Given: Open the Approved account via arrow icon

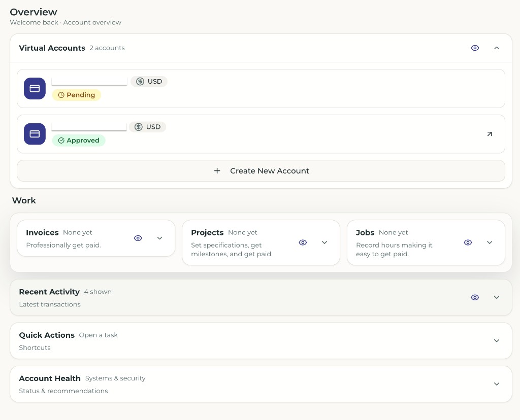Looking at the screenshot, I should (x=490, y=134).
